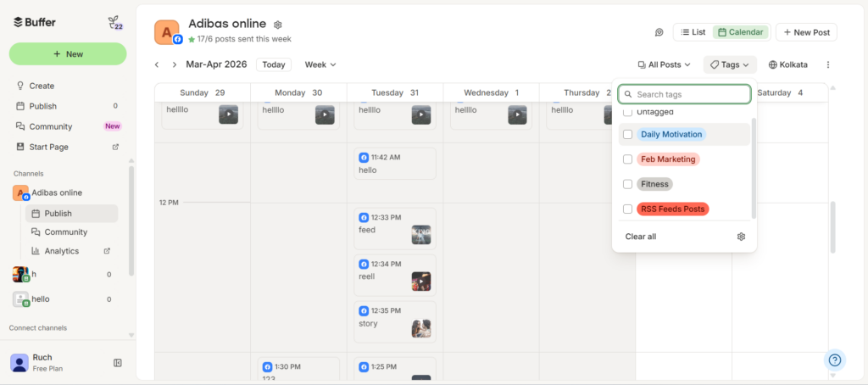Click the settings gear beside Adibas online

coord(278,25)
